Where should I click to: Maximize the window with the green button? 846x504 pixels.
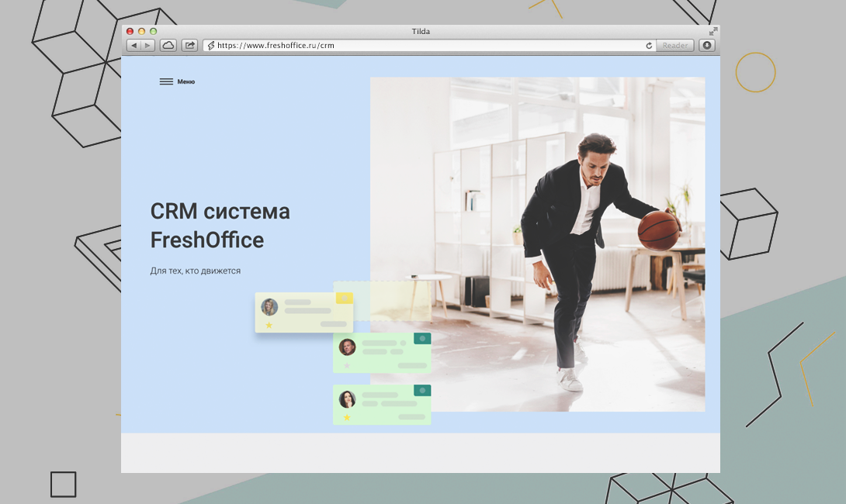(x=153, y=31)
